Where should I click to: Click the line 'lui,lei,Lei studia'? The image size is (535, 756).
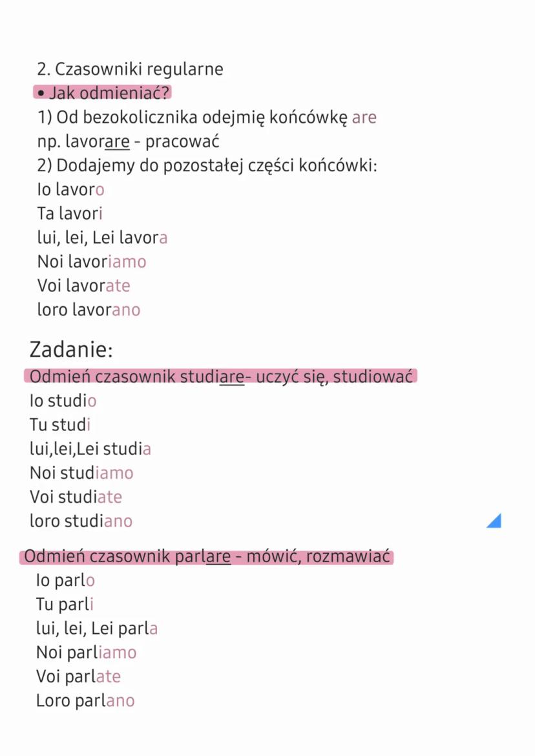click(90, 448)
